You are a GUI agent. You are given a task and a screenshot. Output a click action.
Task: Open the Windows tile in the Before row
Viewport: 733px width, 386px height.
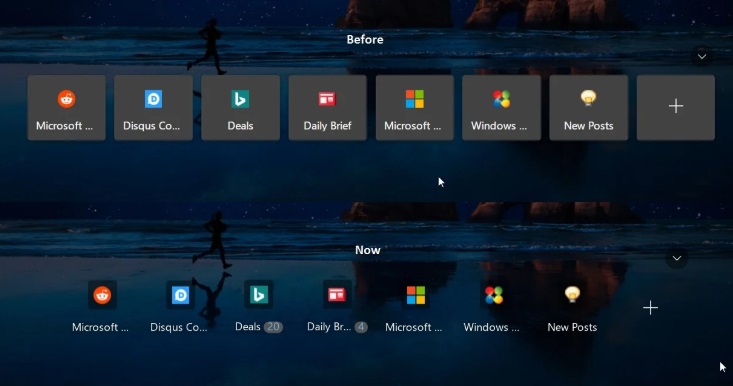[502, 108]
